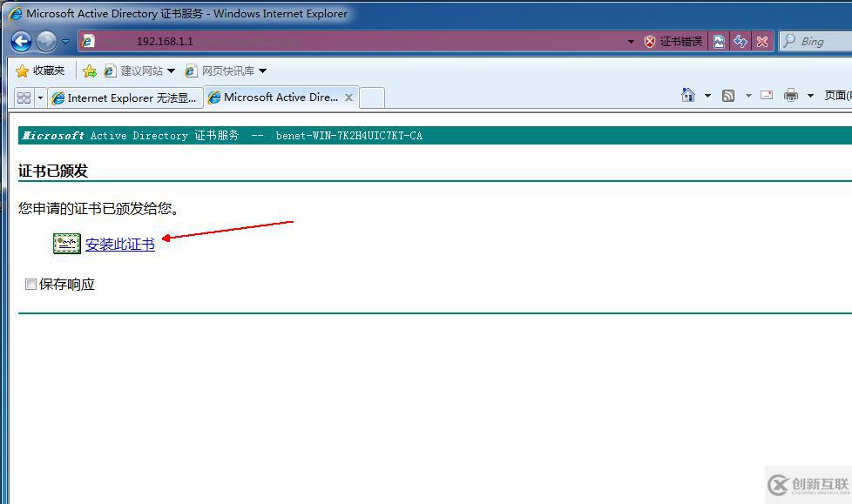Viewport: 852px width, 504px height.
Task: Click the Bing search box
Action: [x=816, y=41]
